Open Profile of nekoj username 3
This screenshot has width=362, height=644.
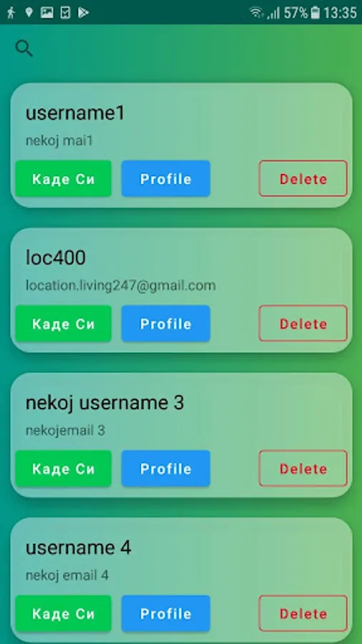pyautogui.click(x=166, y=469)
